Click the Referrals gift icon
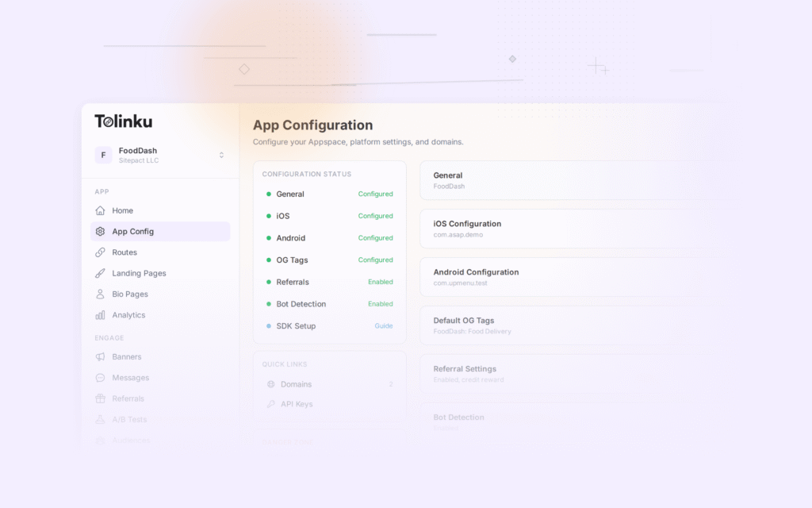The image size is (812, 508). tap(100, 398)
